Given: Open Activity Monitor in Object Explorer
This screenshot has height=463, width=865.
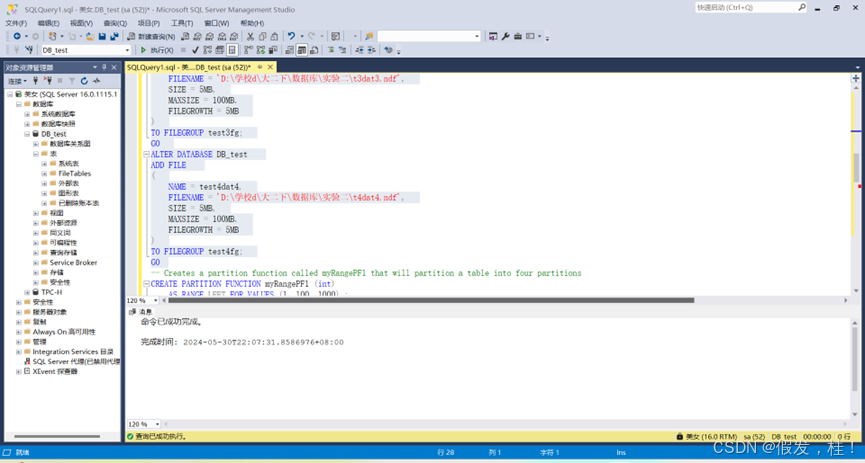Looking at the screenshot, I should [97, 81].
